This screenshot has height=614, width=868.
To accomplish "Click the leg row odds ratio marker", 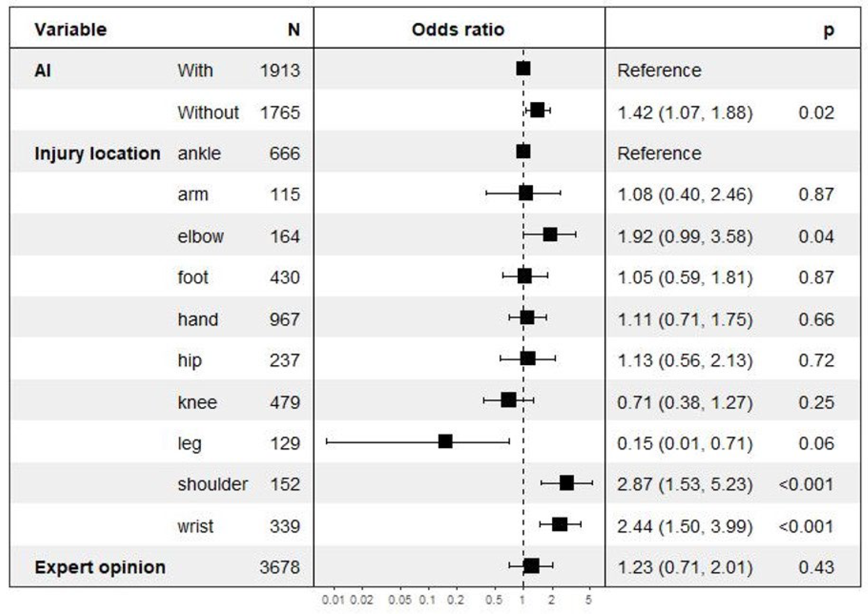I will point(445,441).
